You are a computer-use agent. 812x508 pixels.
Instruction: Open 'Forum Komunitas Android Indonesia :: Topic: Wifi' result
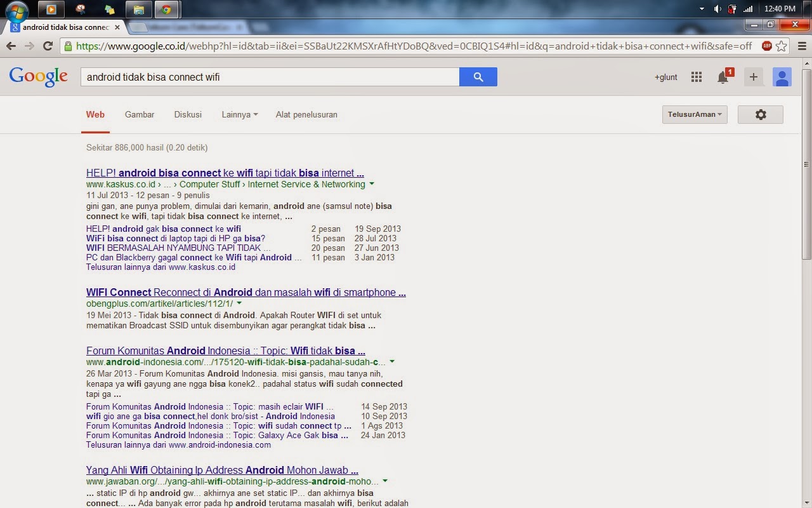point(226,351)
